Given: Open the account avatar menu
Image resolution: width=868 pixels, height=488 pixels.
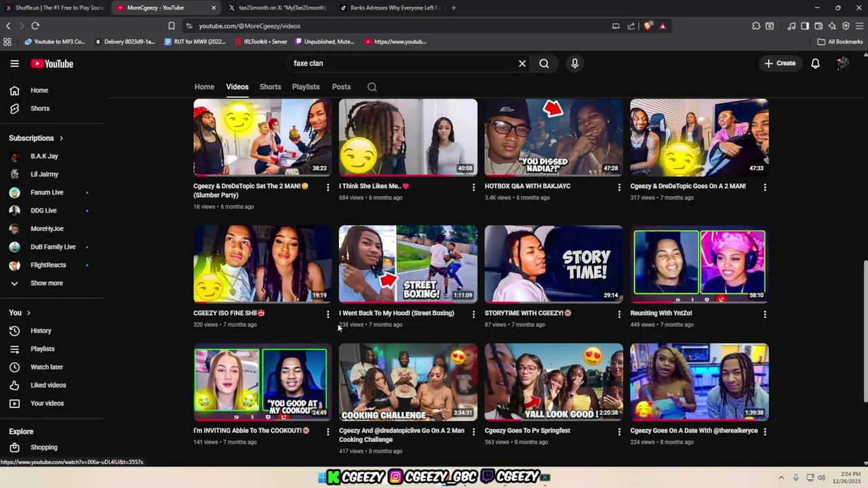Looking at the screenshot, I should 842,64.
